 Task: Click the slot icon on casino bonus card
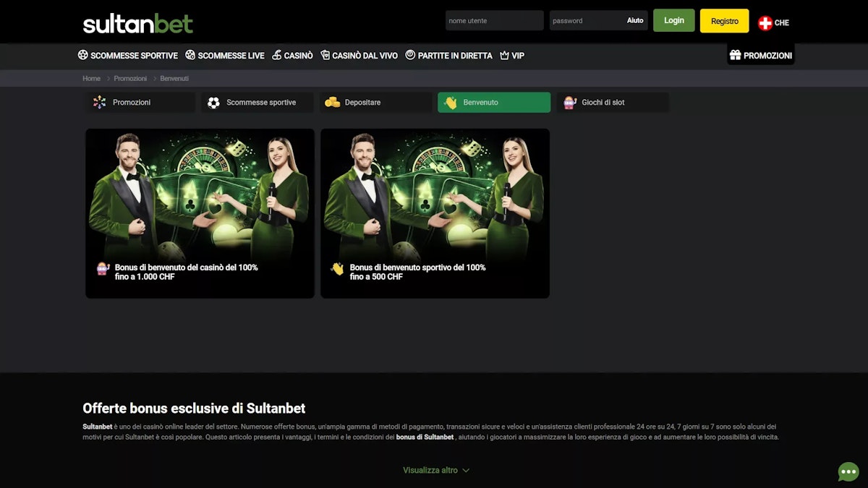[103, 269]
